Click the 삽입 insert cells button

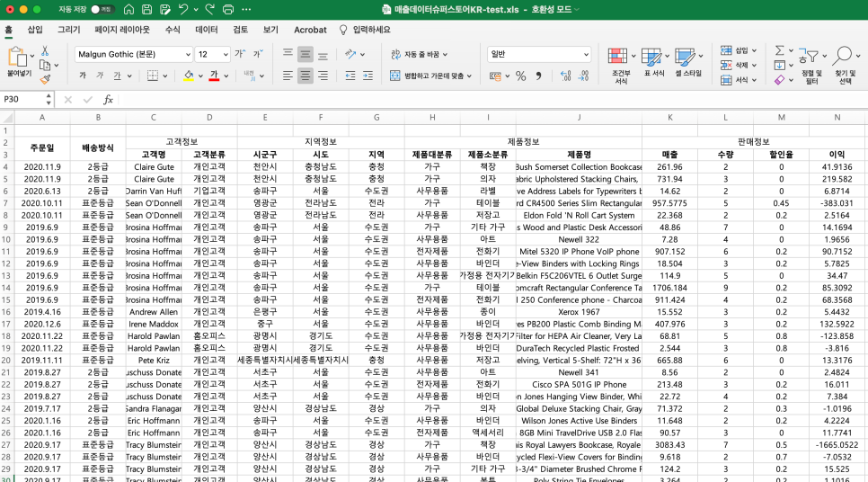click(x=739, y=50)
